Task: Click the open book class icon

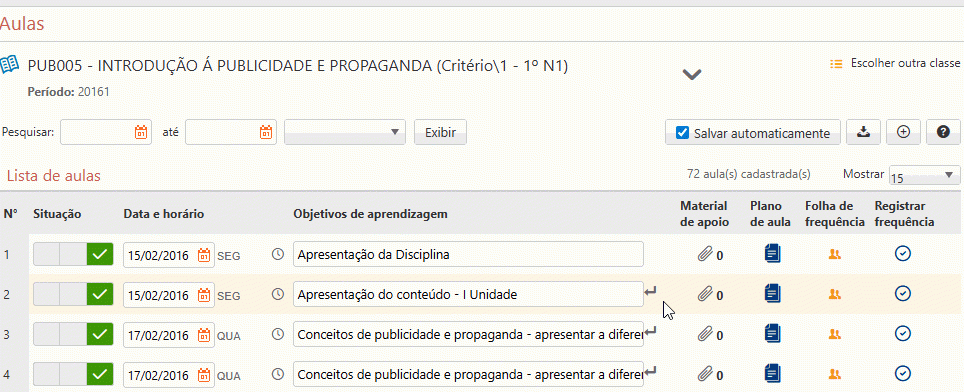Action: click(x=9, y=65)
